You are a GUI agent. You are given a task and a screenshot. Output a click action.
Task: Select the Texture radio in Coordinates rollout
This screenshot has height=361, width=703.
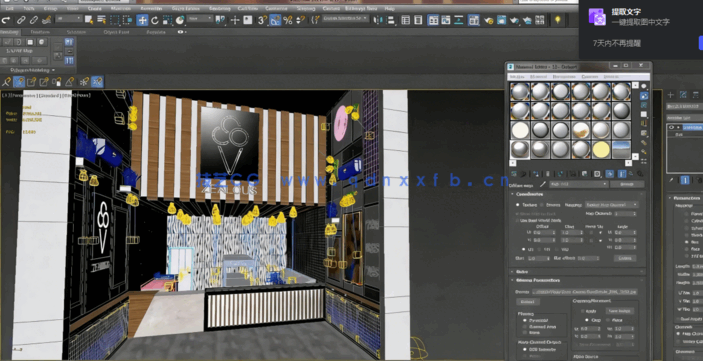pyautogui.click(x=518, y=204)
